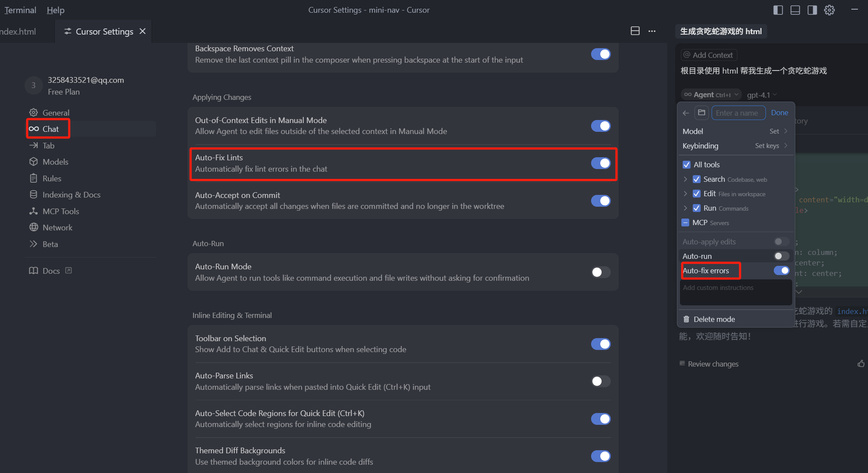Disable Auto-Fix Lints switch
Image resolution: width=868 pixels, height=473 pixels.
pos(601,163)
